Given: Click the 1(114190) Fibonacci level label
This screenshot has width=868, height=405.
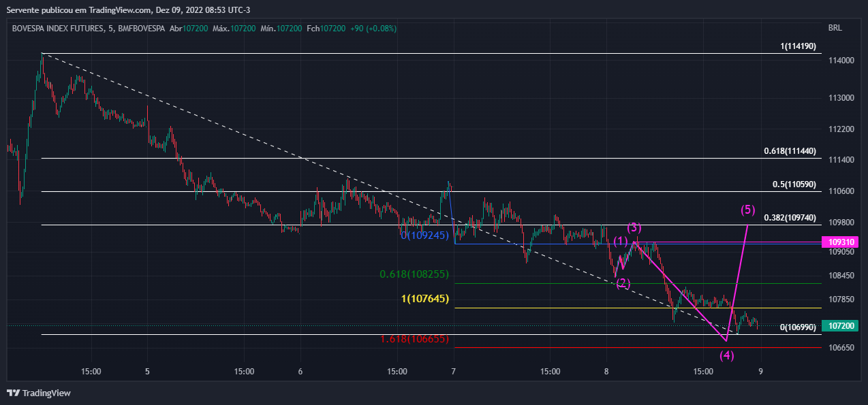Looking at the screenshot, I should pyautogui.click(x=798, y=46).
